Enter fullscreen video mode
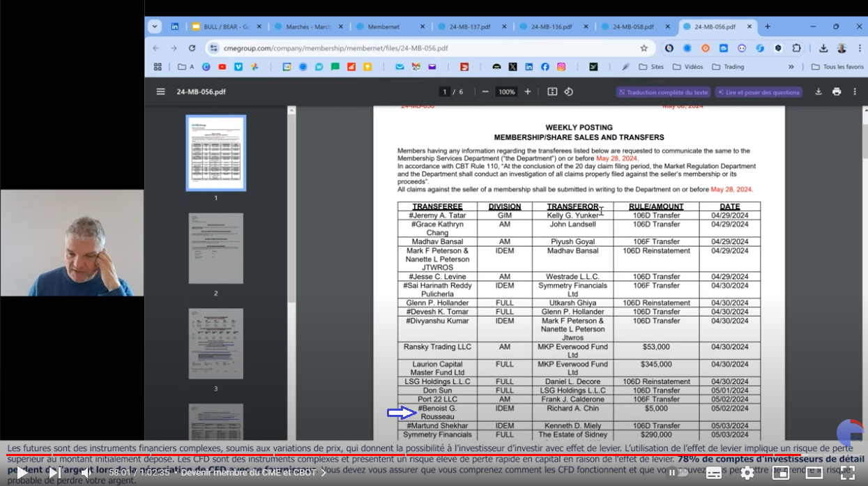 (848, 473)
